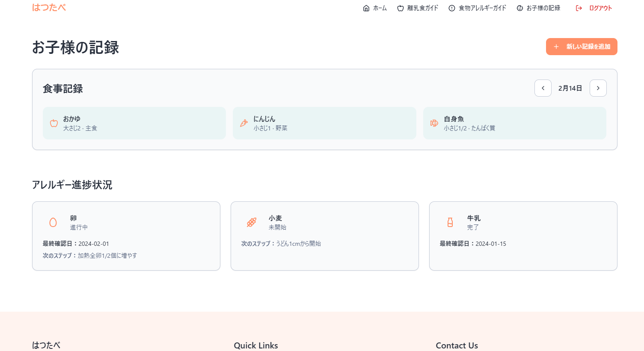Viewport: 644px width, 351px height.
Task: Advance to next date with right chevron
Action: pos(598,88)
